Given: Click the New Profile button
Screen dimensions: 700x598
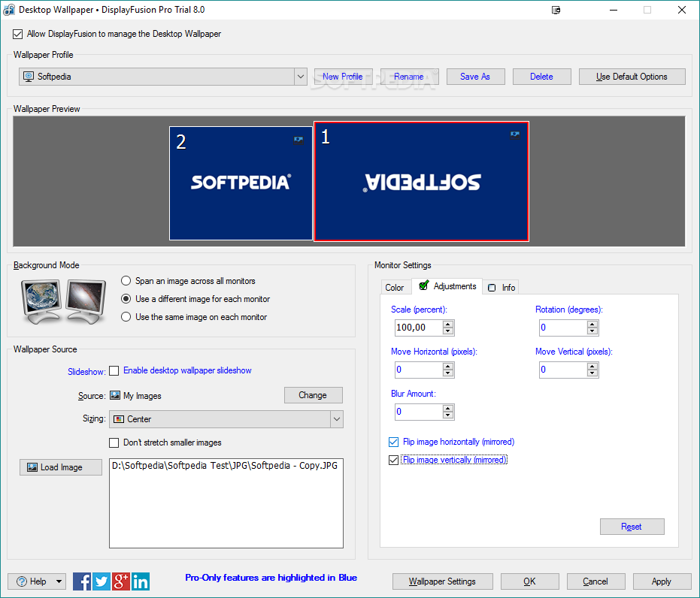Looking at the screenshot, I should [x=343, y=77].
